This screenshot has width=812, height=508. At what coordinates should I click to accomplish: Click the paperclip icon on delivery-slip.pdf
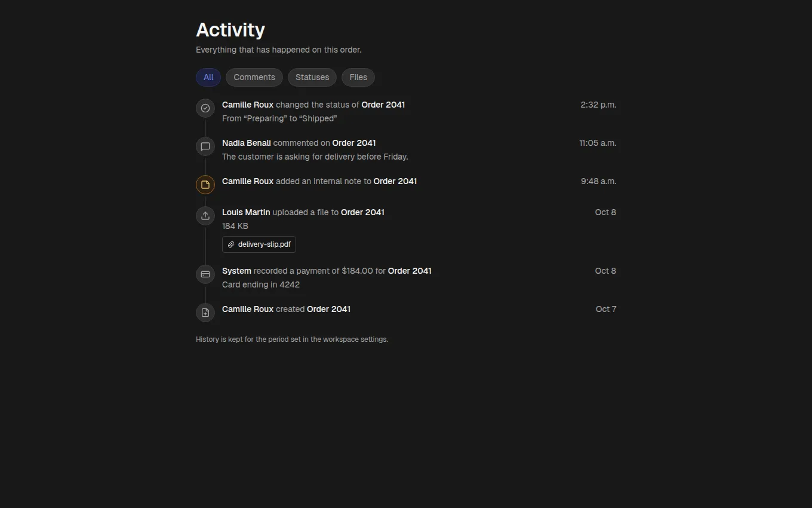pyautogui.click(x=231, y=244)
